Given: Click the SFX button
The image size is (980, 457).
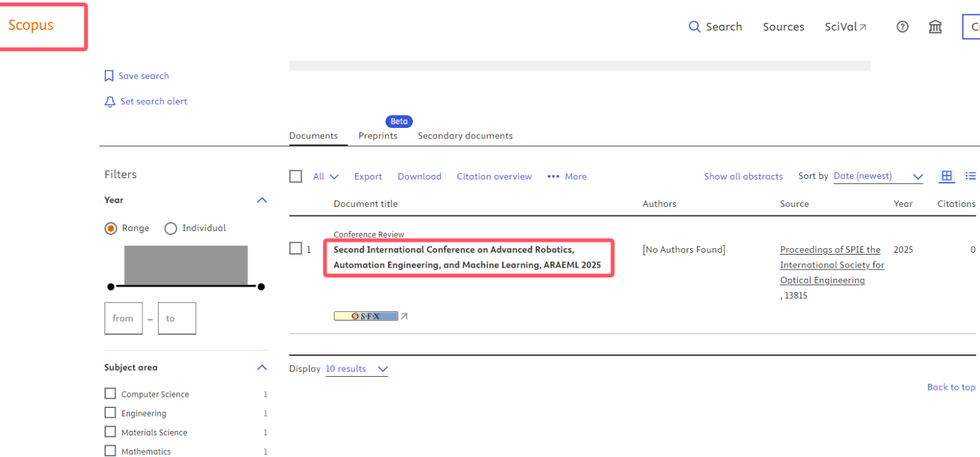Looking at the screenshot, I should (x=366, y=316).
